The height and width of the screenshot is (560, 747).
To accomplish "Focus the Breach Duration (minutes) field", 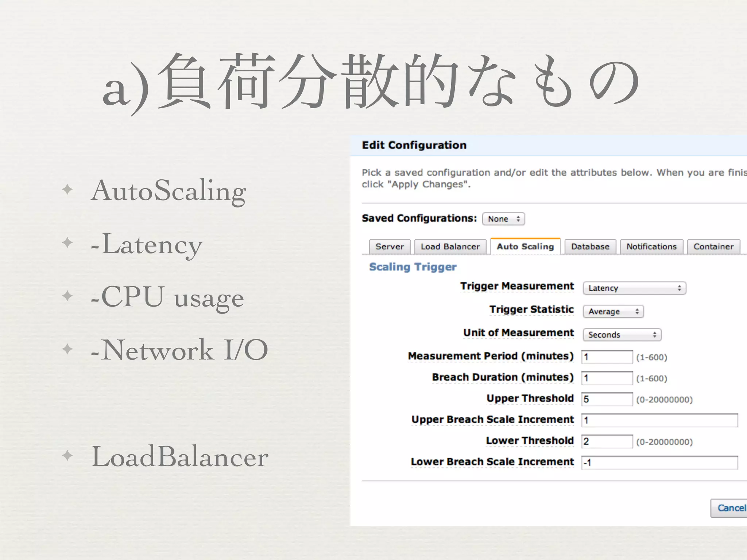I will [x=607, y=378].
